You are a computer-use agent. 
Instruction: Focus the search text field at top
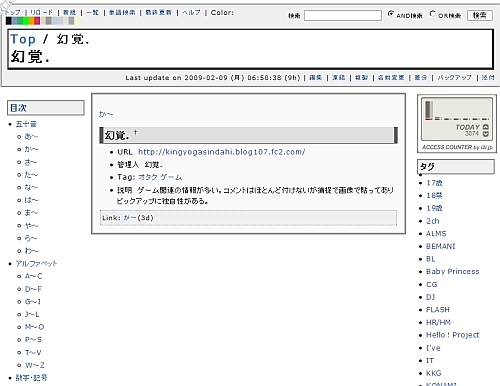343,15
